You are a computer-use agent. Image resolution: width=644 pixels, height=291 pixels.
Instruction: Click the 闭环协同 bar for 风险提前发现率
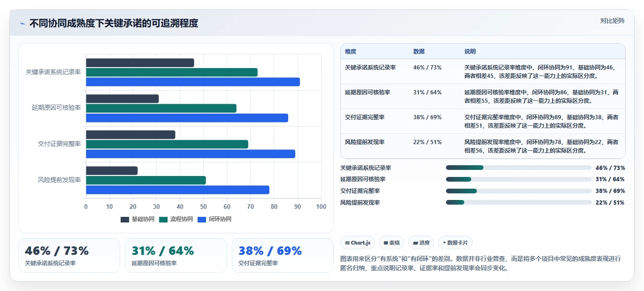177,190
